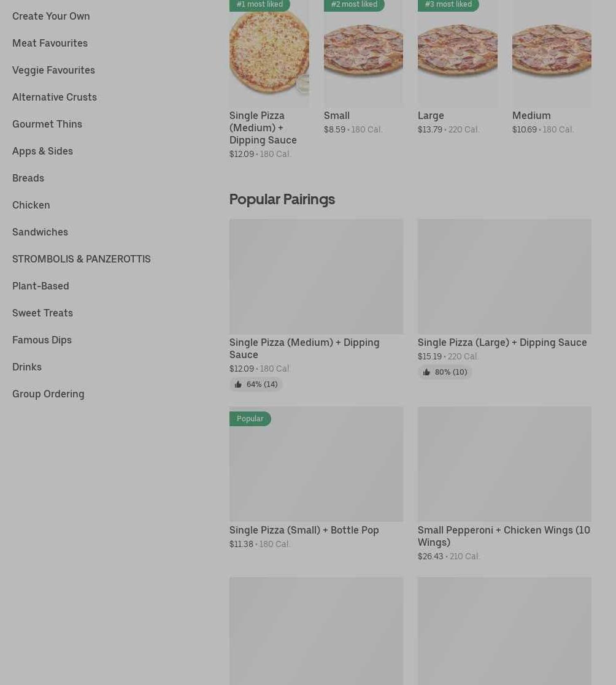This screenshot has height=685, width=616.
Task: Select Group Ordering in the sidebar
Action: point(48,394)
